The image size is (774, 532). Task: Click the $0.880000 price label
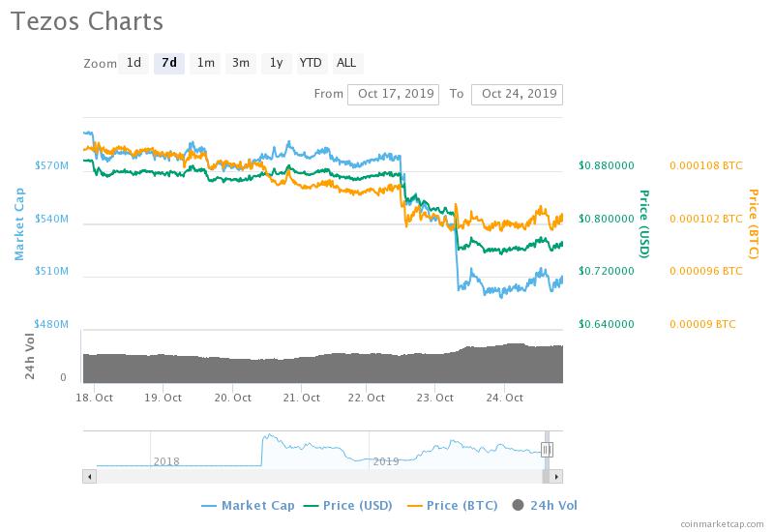[x=607, y=165]
